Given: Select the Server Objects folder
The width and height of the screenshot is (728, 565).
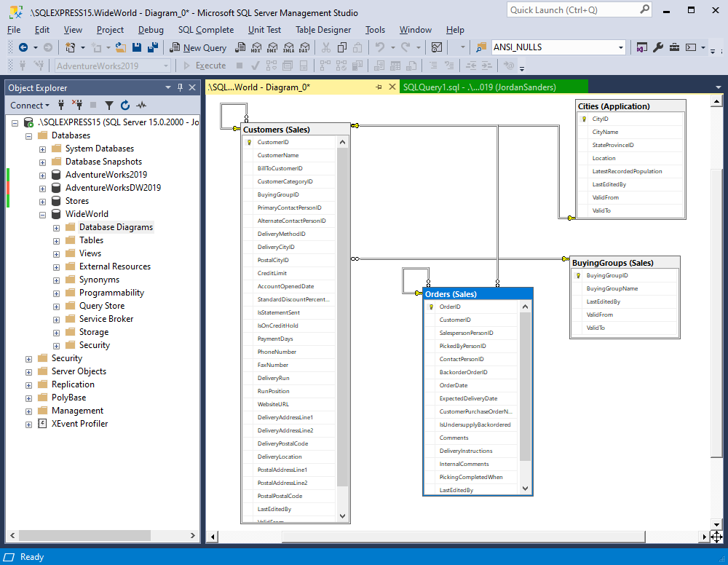Looking at the screenshot, I should [x=79, y=371].
